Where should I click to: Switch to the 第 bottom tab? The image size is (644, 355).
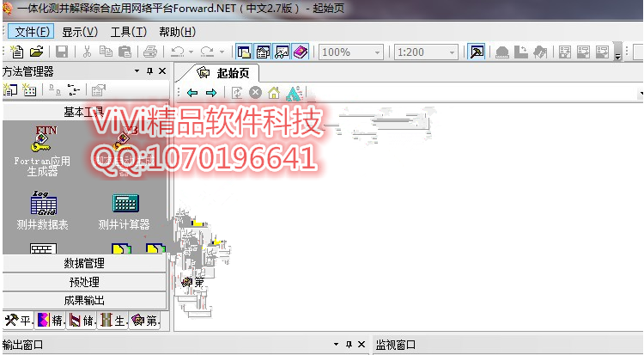tap(144, 320)
